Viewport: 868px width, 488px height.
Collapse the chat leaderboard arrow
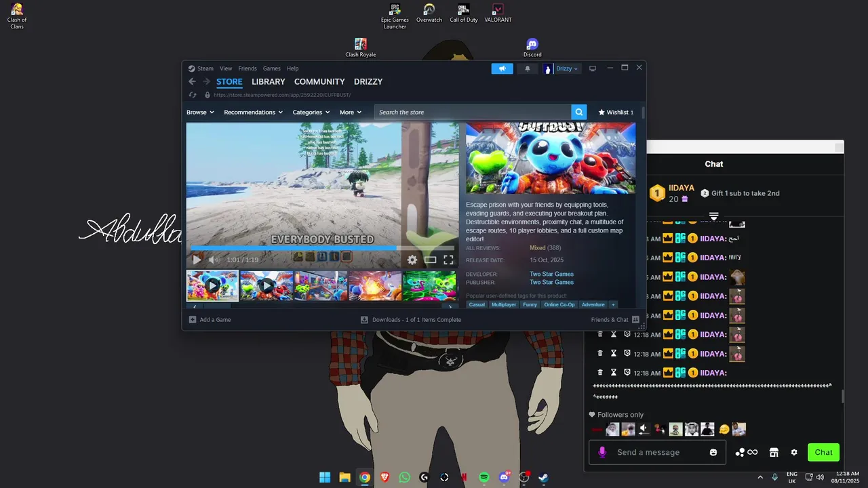(713, 216)
